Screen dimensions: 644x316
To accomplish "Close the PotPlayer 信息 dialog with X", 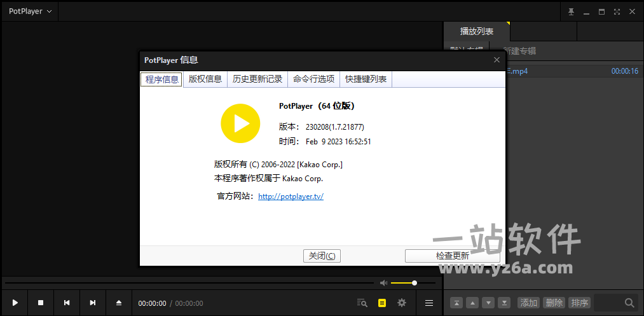I will coord(497,60).
